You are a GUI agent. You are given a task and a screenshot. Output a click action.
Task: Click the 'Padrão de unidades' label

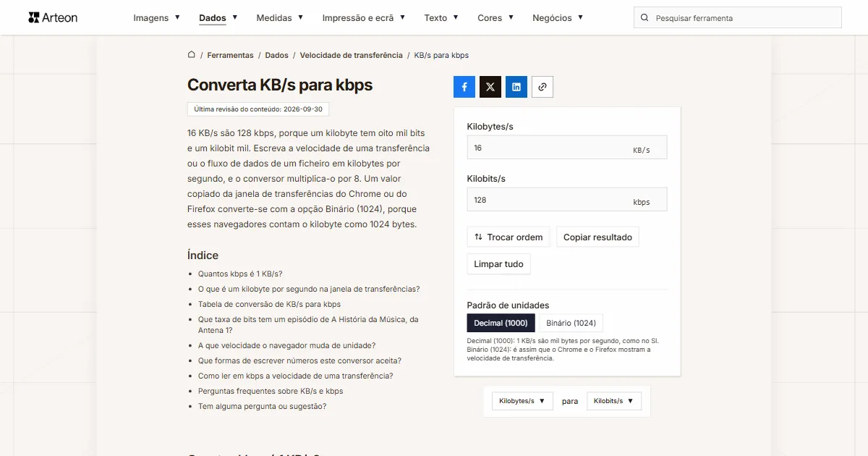pos(508,305)
